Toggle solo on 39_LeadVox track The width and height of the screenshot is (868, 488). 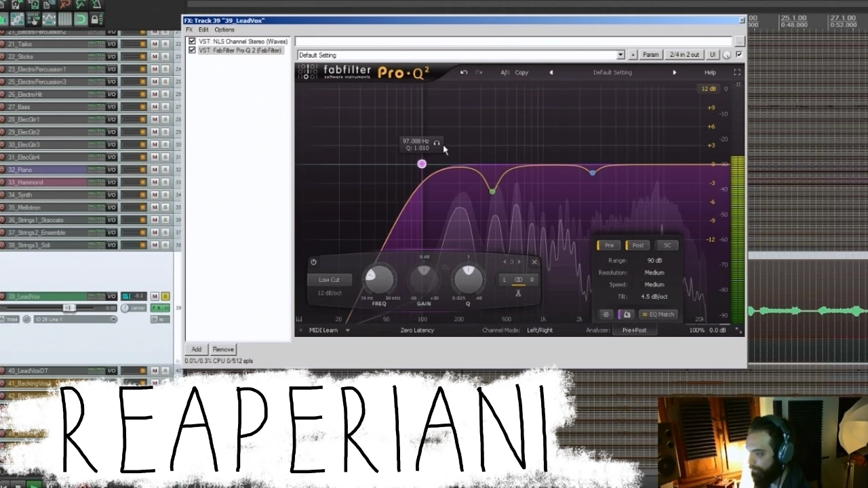(x=165, y=296)
